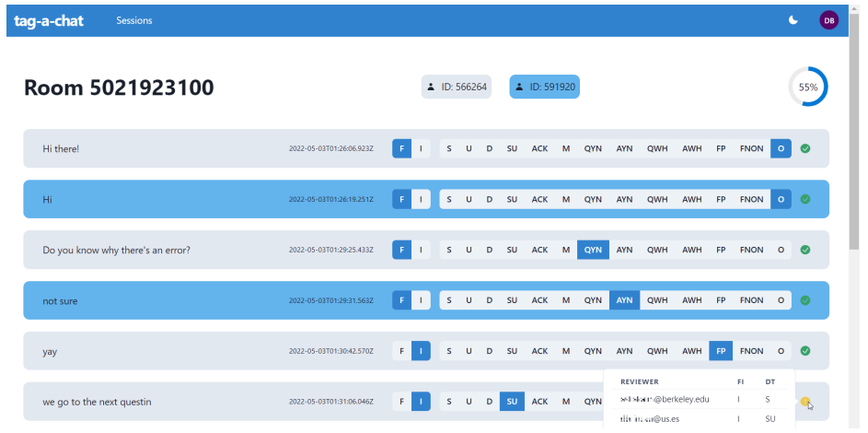Toggle O tag on 'Hi' row
Screen dimensions: 868x433
pyautogui.click(x=781, y=199)
